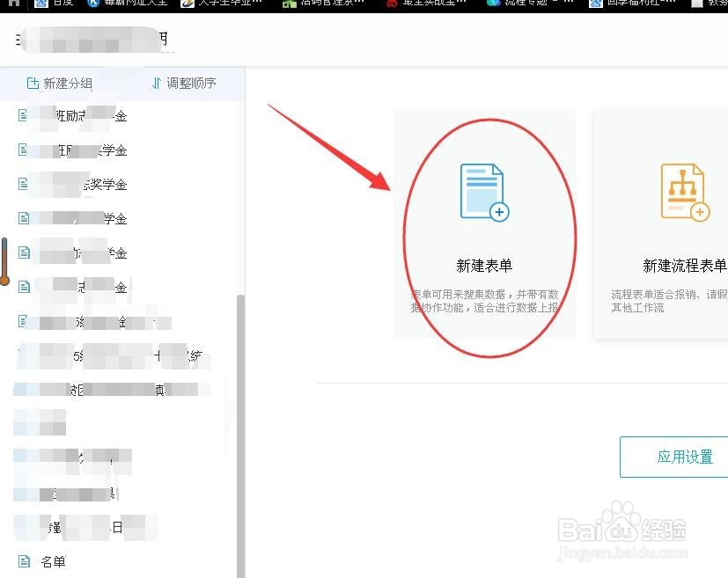Open the 新建分组 option
This screenshot has width=728, height=578.
click(x=60, y=84)
